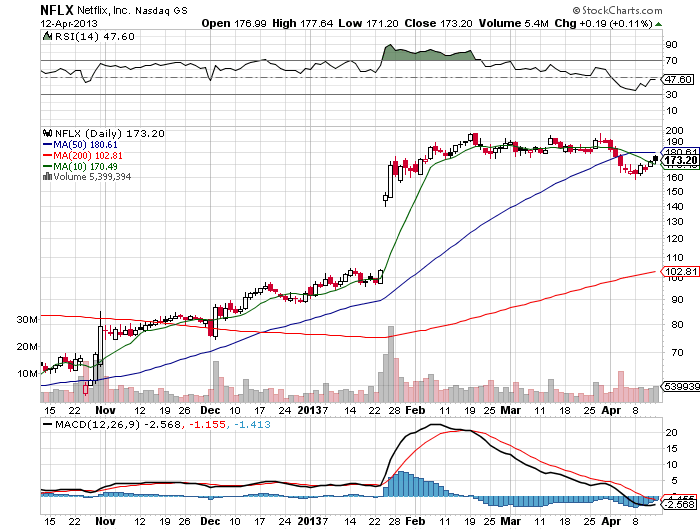Image resolution: width=700 pixels, height=530 pixels.
Task: Click the 'NFLX (Daily) 173.20' legend label
Action: 109,133
